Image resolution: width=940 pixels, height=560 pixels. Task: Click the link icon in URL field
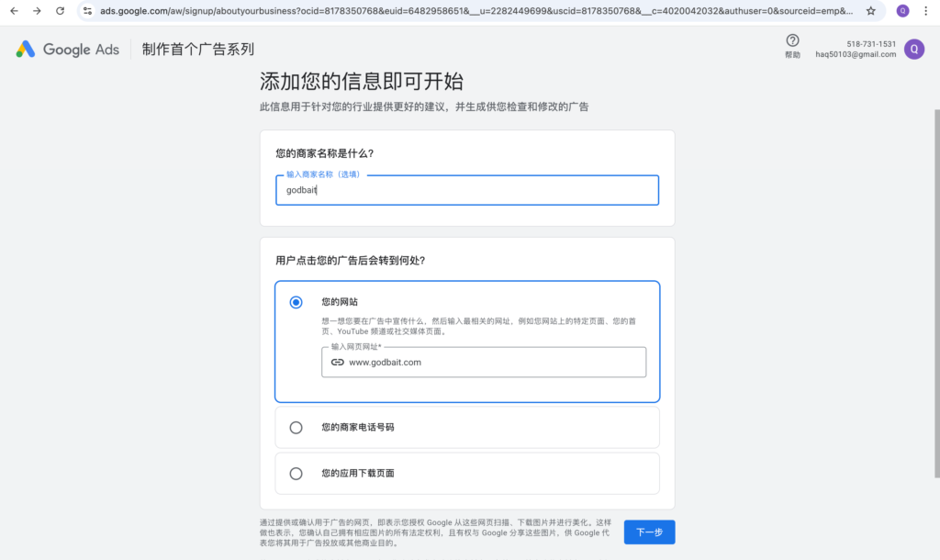(337, 362)
